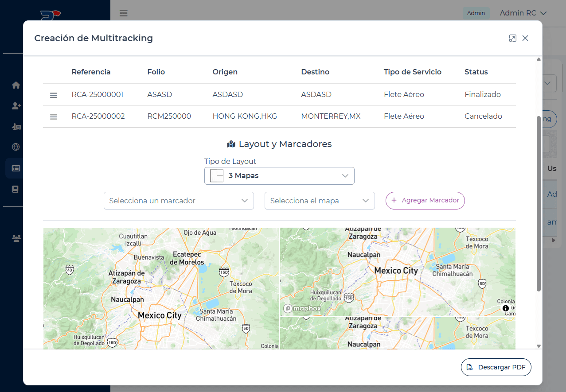Screen dimensions: 566x392
Task: Click the ASASD folio cell
Action: pos(160,94)
